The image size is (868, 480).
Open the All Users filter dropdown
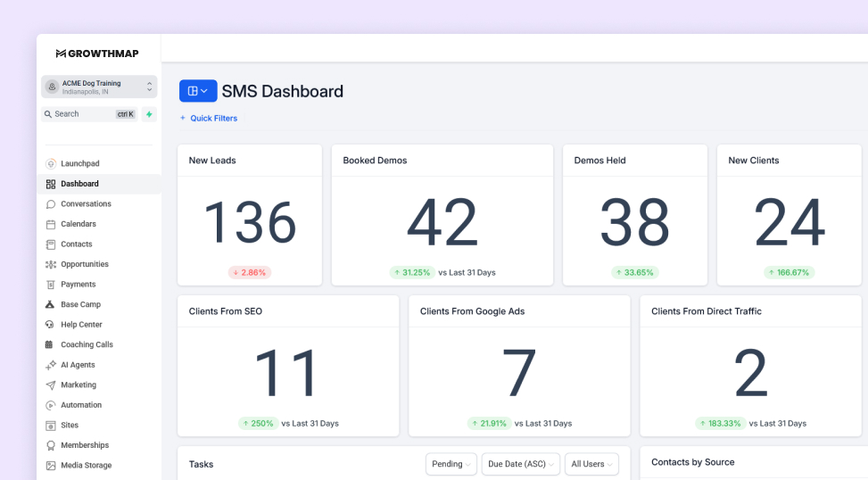[591, 464]
